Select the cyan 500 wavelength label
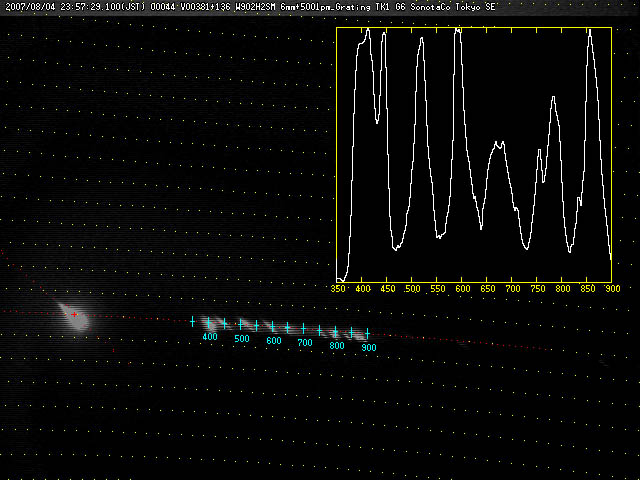The image size is (640, 480). [241, 339]
